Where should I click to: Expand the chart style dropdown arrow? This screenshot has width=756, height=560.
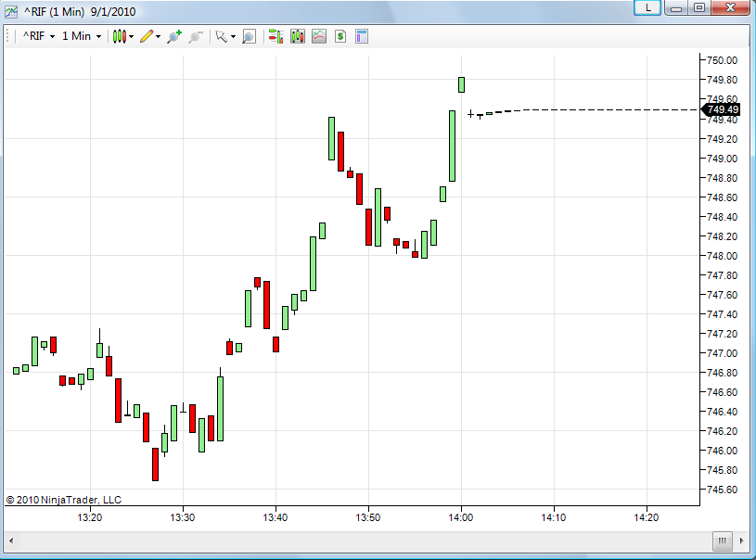pos(131,37)
